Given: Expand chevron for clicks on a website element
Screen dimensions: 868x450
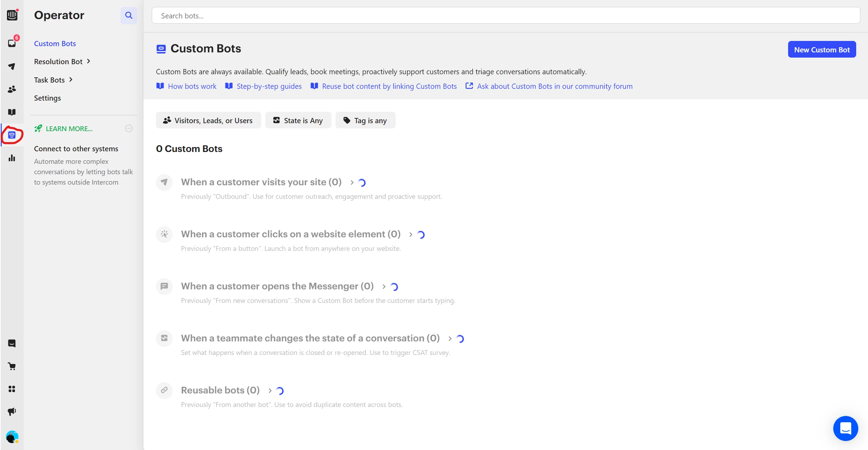Looking at the screenshot, I should [411, 234].
